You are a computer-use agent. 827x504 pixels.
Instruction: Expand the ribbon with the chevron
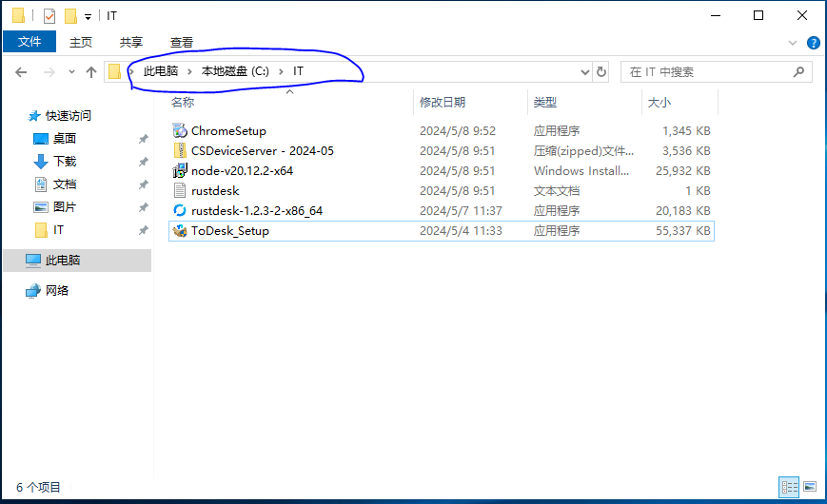[792, 43]
